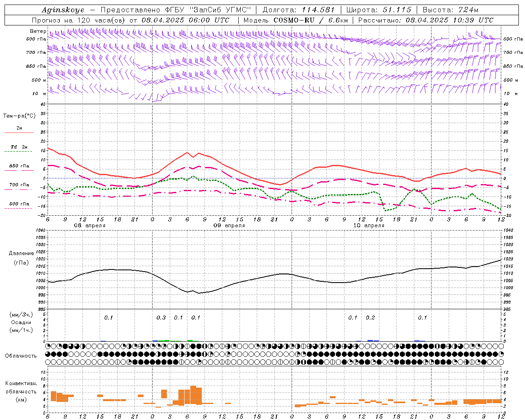525x420 pixels.
Task: Select the "500 гПа" temperature legend entry
Action: [x=19, y=204]
